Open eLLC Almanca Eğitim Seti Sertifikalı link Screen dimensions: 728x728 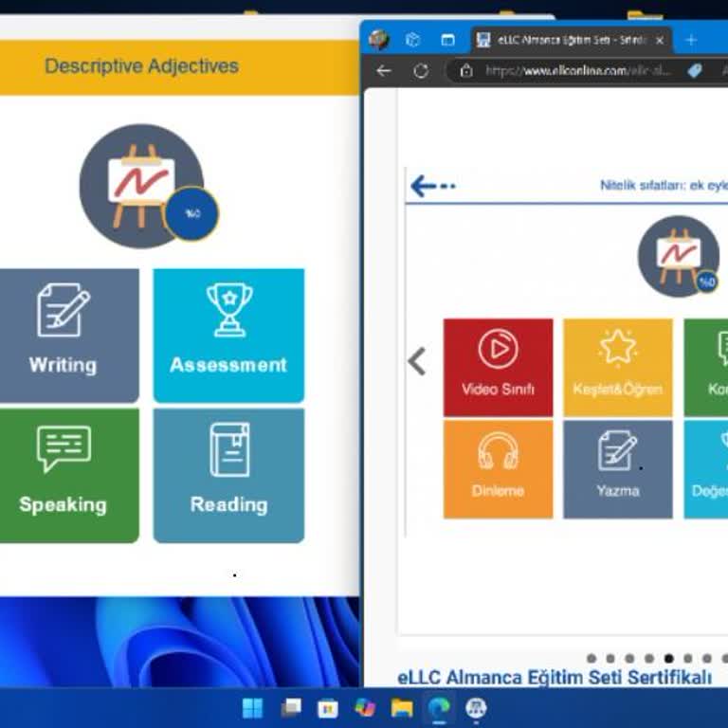click(x=554, y=677)
